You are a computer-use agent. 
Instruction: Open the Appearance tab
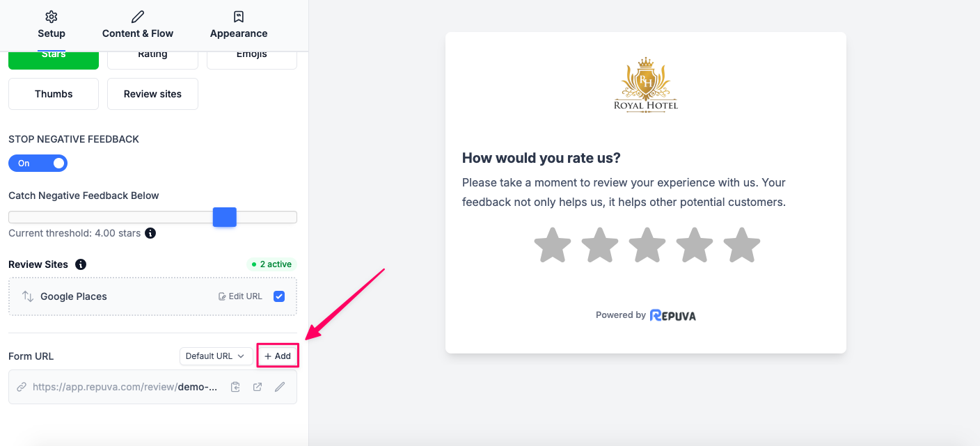[x=239, y=25]
